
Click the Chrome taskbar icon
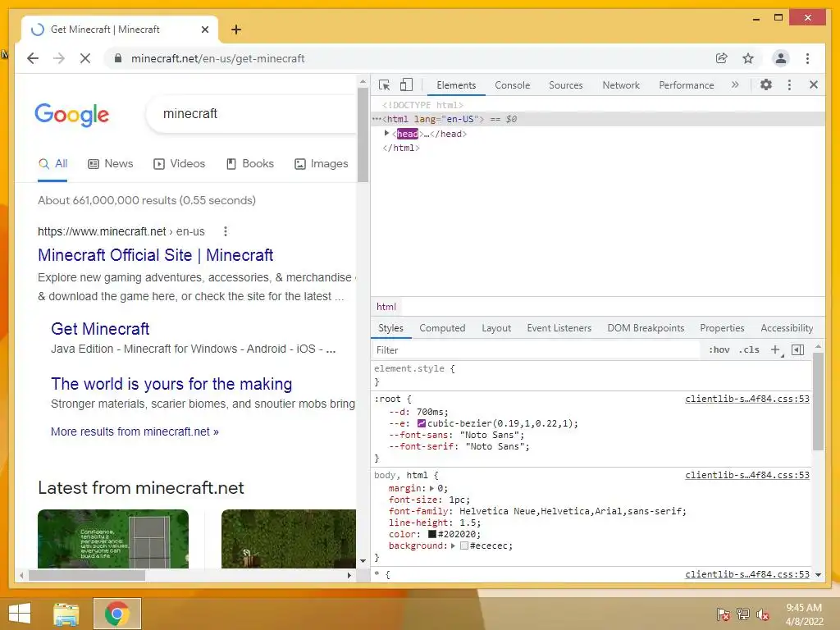(116, 614)
